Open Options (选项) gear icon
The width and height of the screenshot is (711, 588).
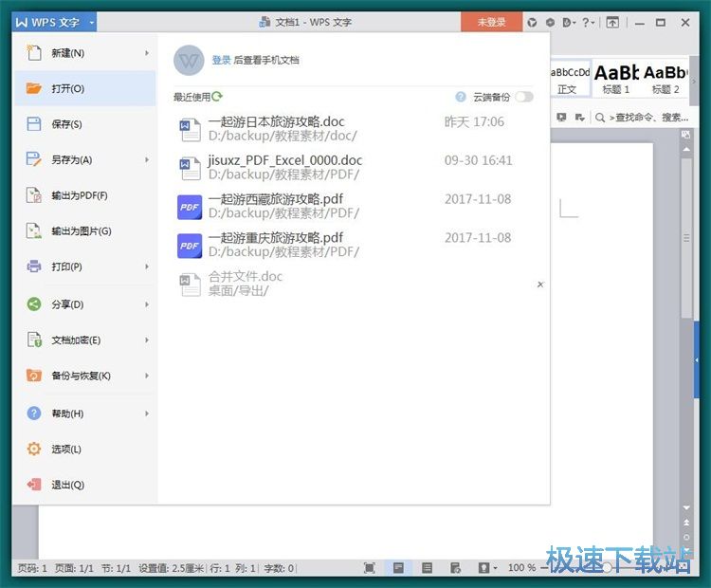click(x=34, y=449)
